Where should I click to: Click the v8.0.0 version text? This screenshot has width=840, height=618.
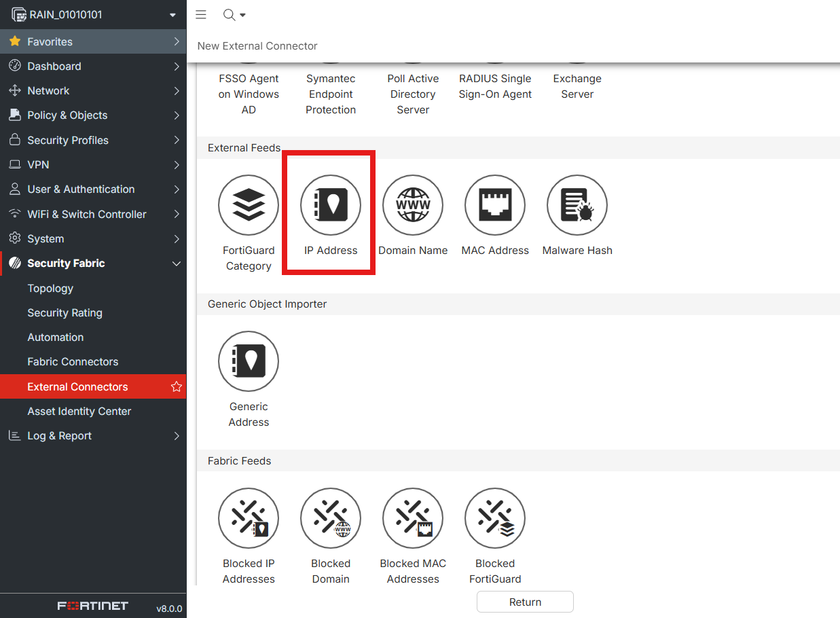tap(169, 608)
